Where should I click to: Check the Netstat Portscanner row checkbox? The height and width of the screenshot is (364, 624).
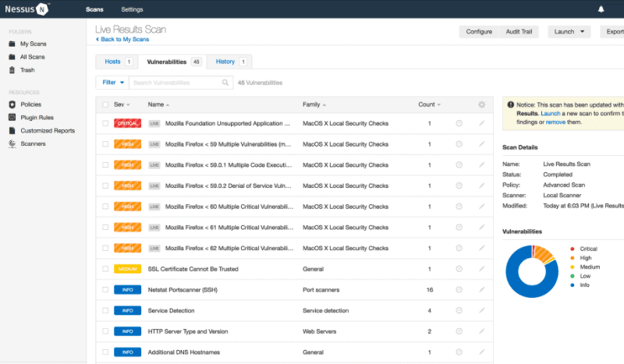pos(105,290)
